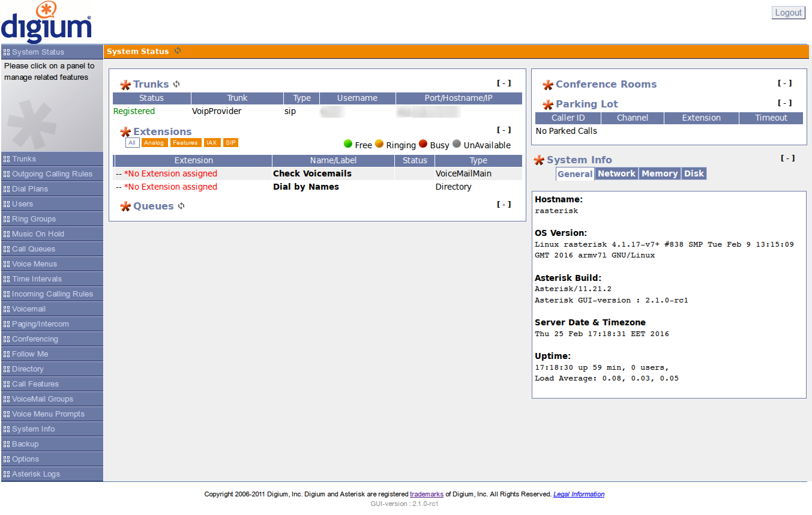This screenshot has height=515, width=812.
Task: Click the asterisk icon next to Extensions
Action: (125, 132)
